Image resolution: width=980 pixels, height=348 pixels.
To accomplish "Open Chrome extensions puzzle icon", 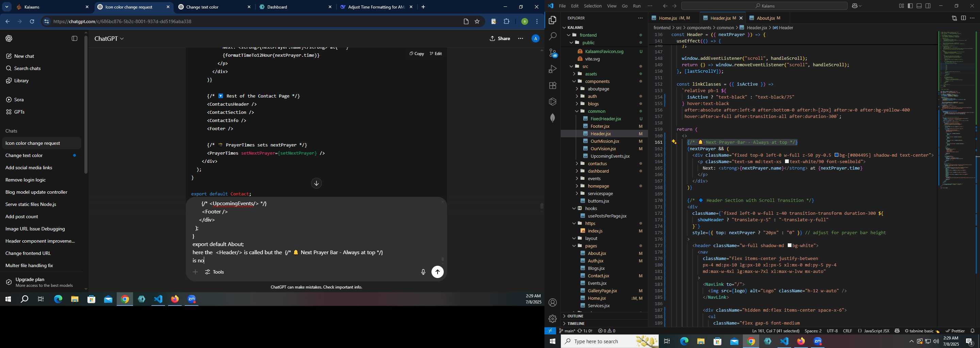I will tap(506, 22).
